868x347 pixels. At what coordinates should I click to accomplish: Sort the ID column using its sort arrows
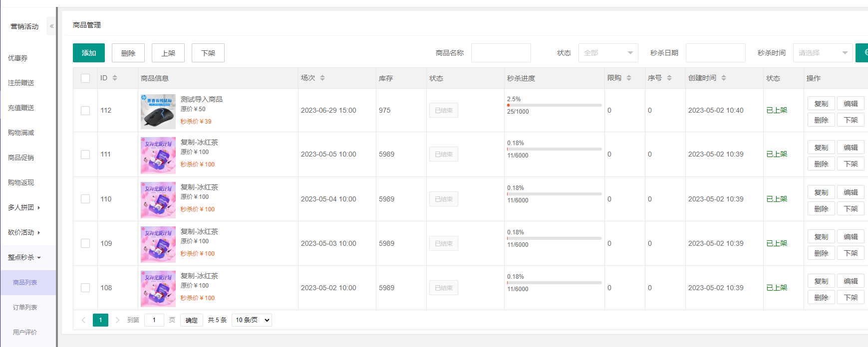pyautogui.click(x=115, y=78)
